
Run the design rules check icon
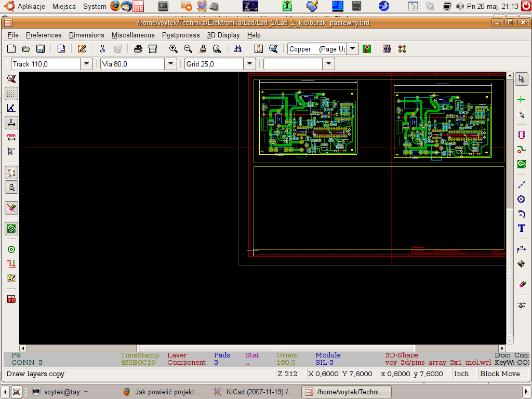[x=273, y=49]
